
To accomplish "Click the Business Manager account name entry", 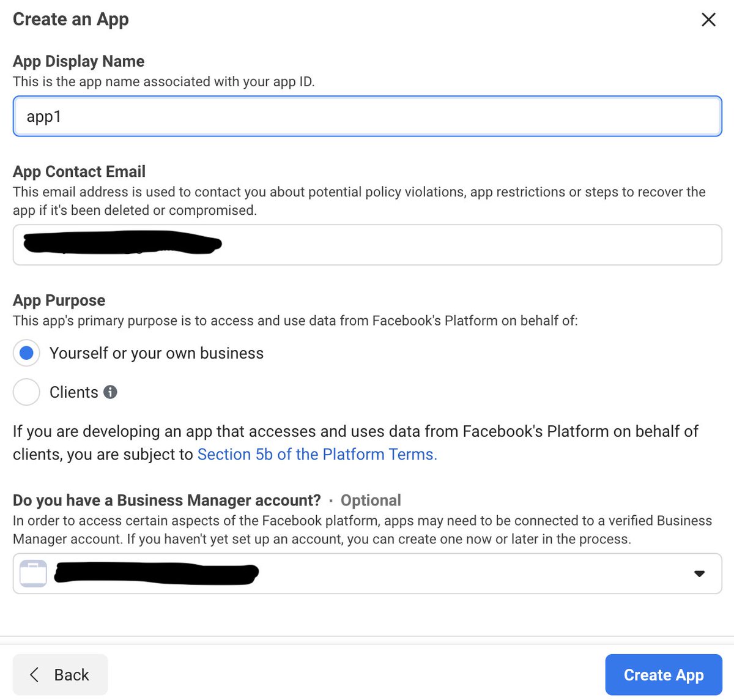I will pyautogui.click(x=156, y=573).
